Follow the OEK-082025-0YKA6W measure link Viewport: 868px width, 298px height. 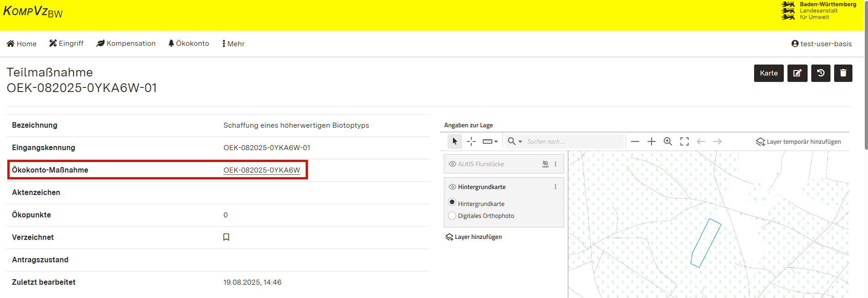261,170
